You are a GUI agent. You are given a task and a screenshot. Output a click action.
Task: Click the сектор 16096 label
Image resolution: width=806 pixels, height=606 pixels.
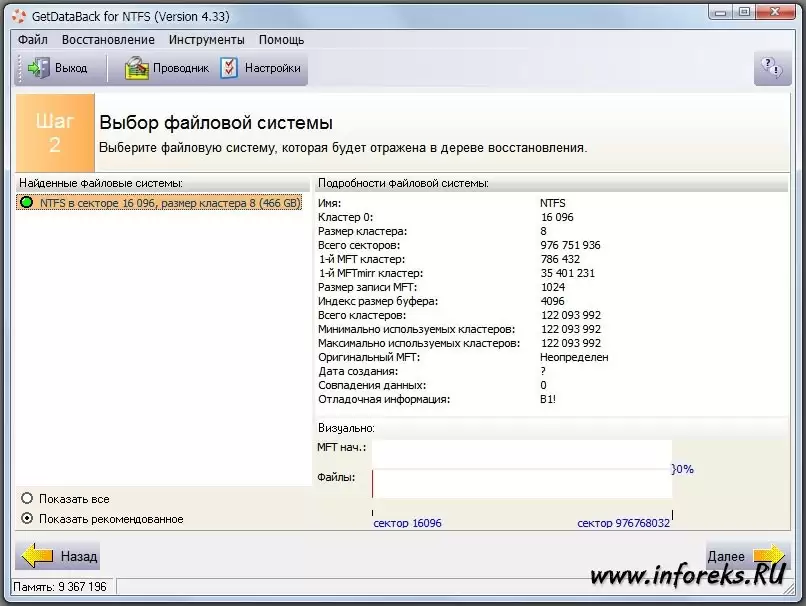point(407,523)
